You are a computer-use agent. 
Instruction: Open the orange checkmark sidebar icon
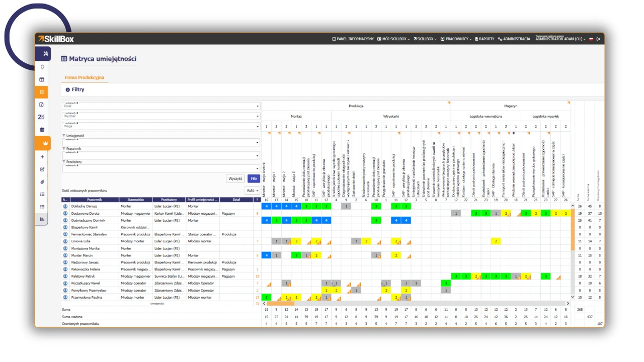pos(42,92)
